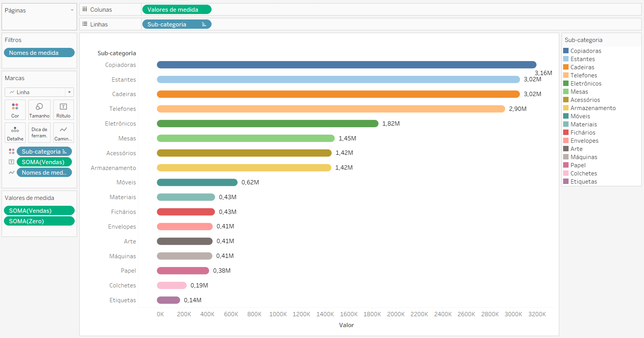Image resolution: width=644 pixels, height=338 pixels.
Task: Click the Papel row label in chart
Action: tap(128, 270)
